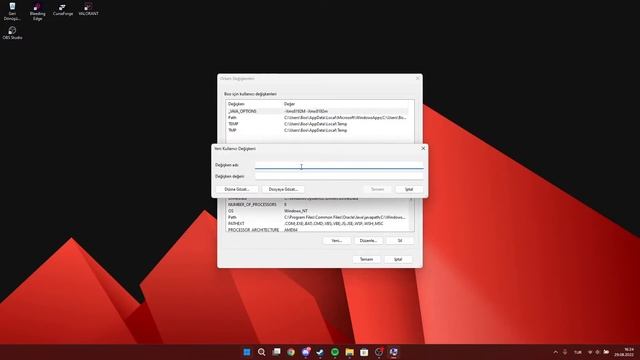Image resolution: width=640 pixels, height=360 pixels.
Task: Open Google Chrome from the taskbar
Action: click(291, 352)
